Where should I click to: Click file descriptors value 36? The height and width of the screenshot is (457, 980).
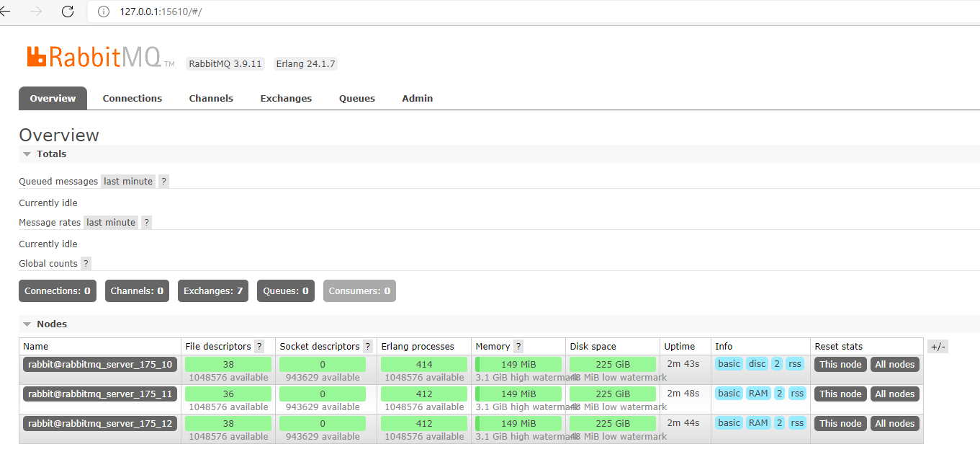228,394
